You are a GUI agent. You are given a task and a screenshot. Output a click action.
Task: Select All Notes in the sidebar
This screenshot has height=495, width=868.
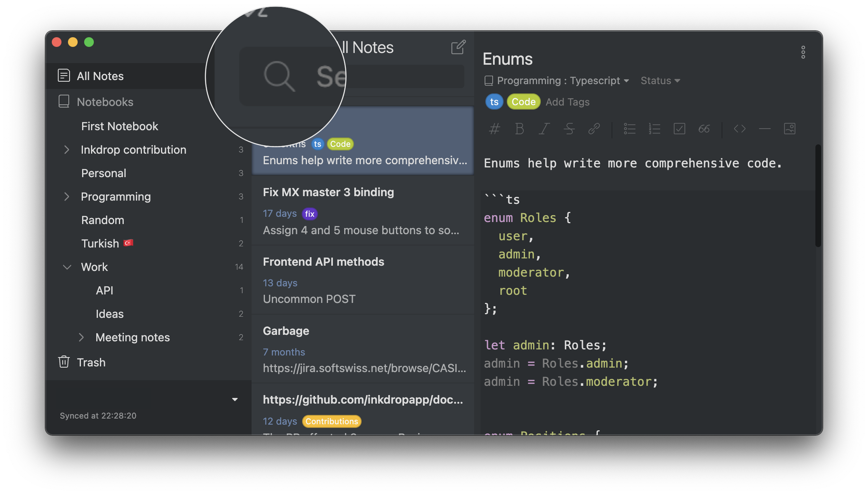(x=100, y=76)
